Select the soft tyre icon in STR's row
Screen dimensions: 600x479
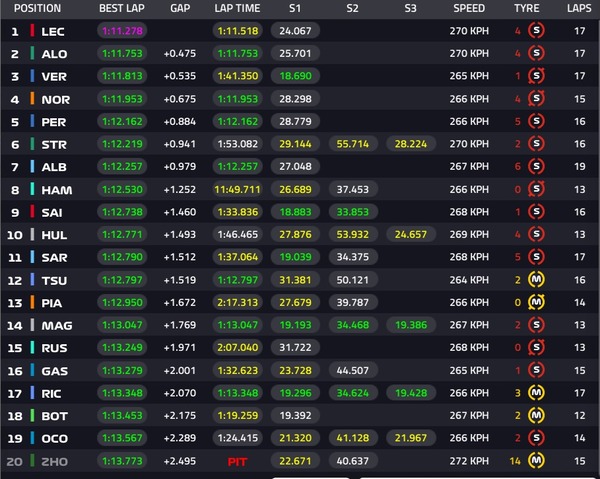tap(536, 144)
